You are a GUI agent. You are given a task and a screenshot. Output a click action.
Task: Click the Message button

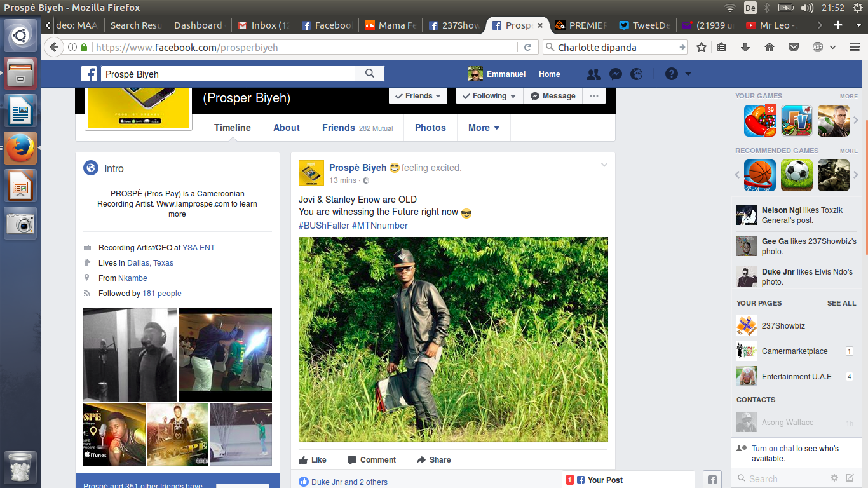tap(553, 96)
